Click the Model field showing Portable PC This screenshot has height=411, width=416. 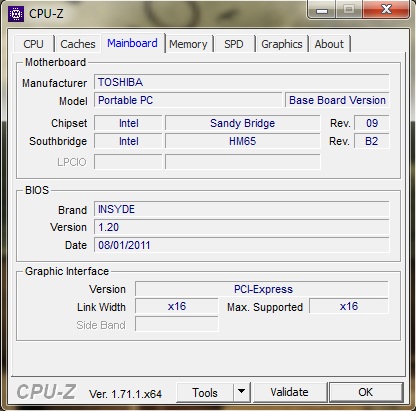(188, 100)
